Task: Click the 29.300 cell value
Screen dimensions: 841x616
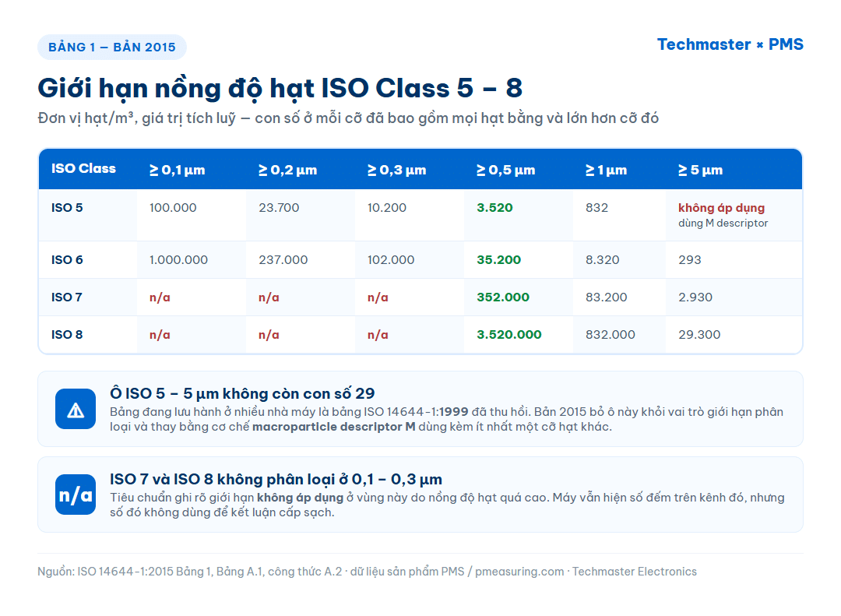Action: pos(699,335)
